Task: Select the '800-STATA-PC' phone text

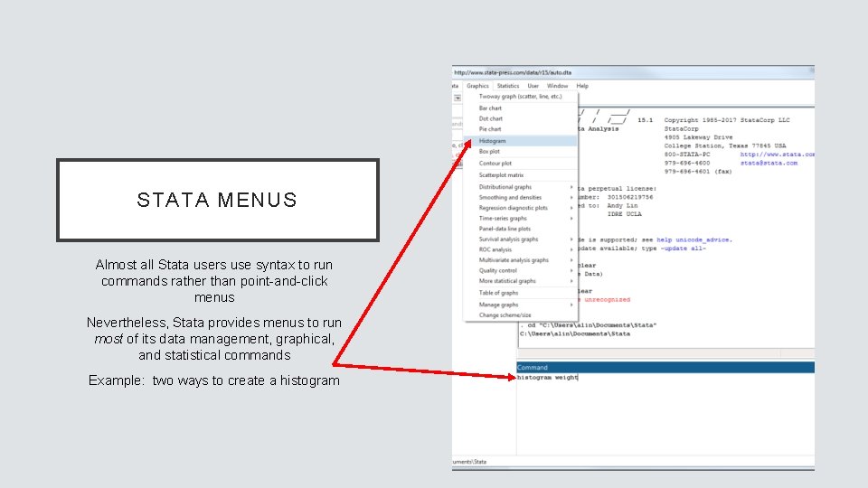Action: point(687,155)
